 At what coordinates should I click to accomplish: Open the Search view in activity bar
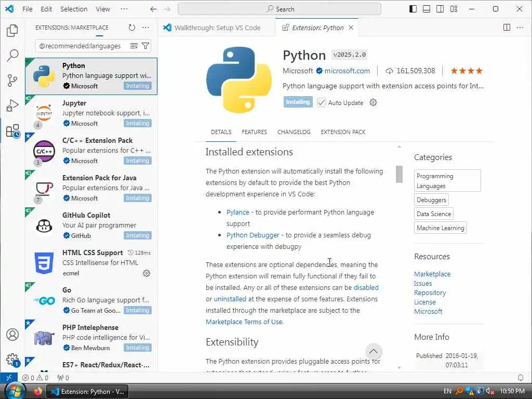pos(12,55)
